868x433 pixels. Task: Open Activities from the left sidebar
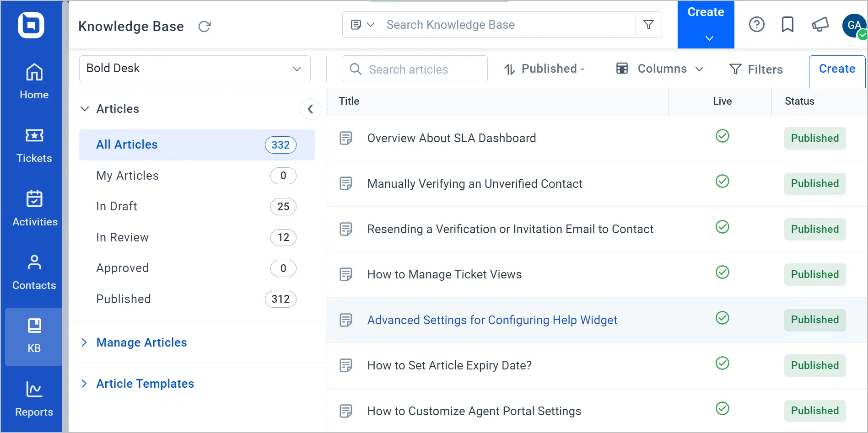(x=33, y=208)
